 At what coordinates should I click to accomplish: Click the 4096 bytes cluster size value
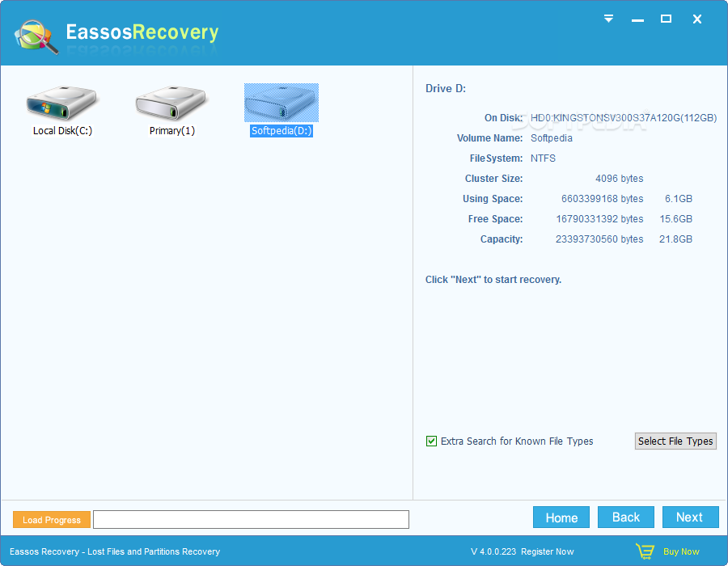click(x=620, y=179)
